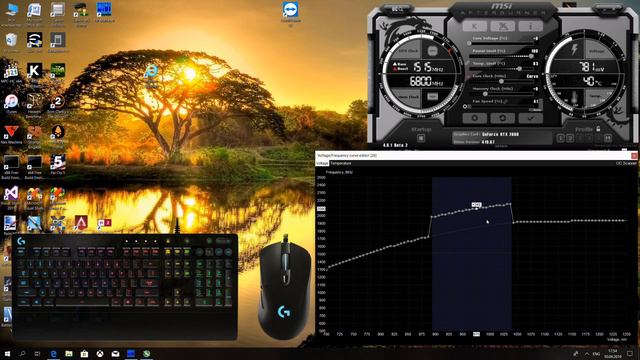Apply Afterburner settings with the checkmark button
Viewport: 640px width, 360px height.
pyautogui.click(x=531, y=118)
